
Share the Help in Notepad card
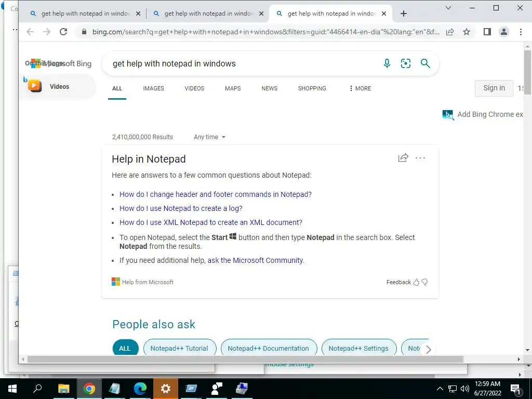[x=403, y=158]
